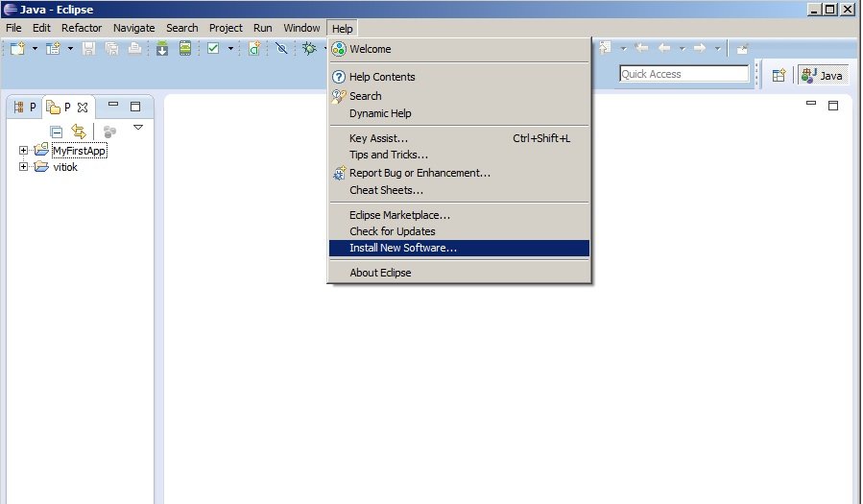Choose Key Assist... menu entry
Screen dimensions: 863x504
pyautogui.click(x=460, y=138)
